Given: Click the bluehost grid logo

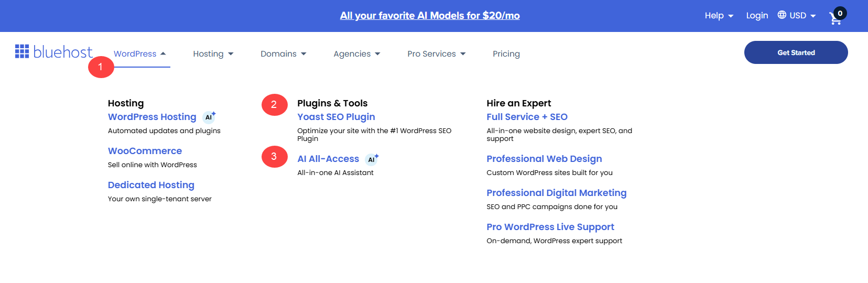Looking at the screenshot, I should point(22,51).
